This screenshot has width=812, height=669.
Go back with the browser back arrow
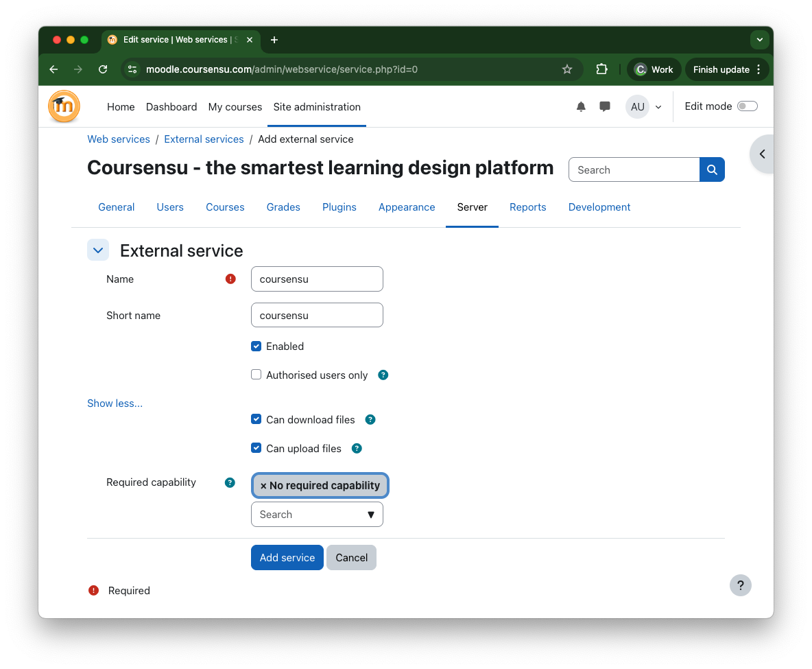[x=53, y=69]
